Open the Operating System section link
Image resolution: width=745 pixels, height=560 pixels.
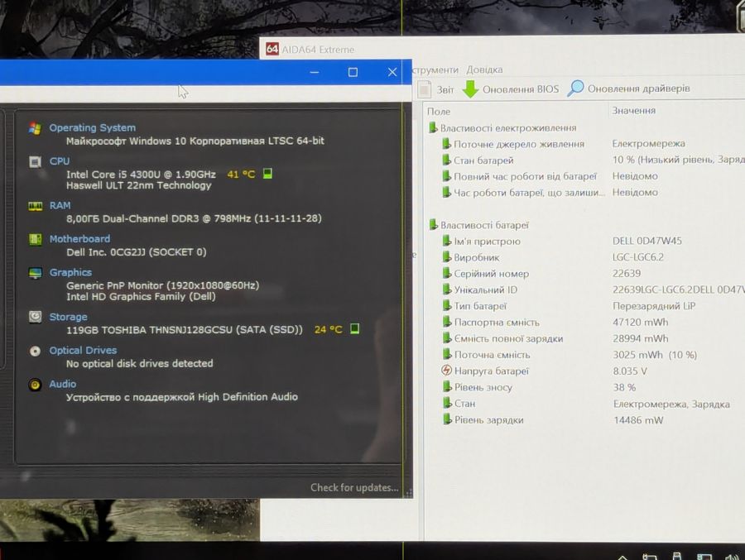92,127
